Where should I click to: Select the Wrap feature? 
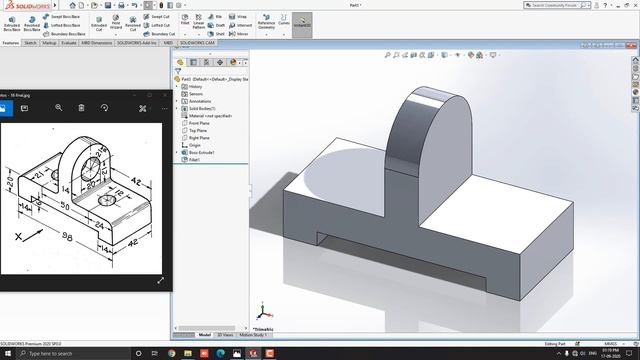click(x=238, y=17)
